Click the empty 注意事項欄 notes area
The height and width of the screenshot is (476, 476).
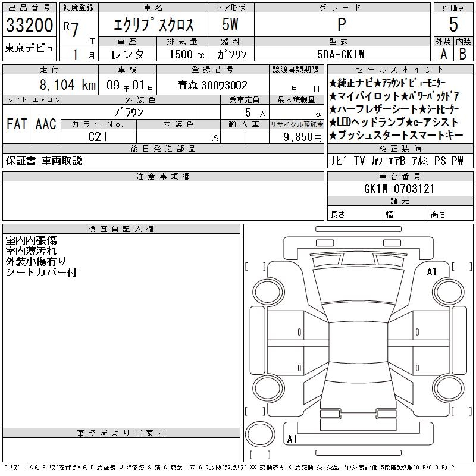click(163, 201)
